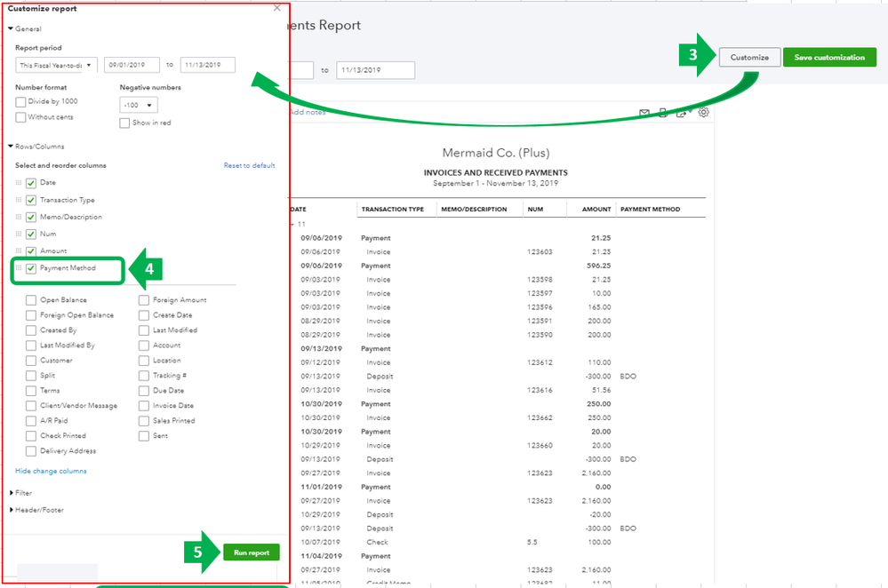The height and width of the screenshot is (588, 888).
Task: Edit the report end date field behind panel
Action: (375, 70)
